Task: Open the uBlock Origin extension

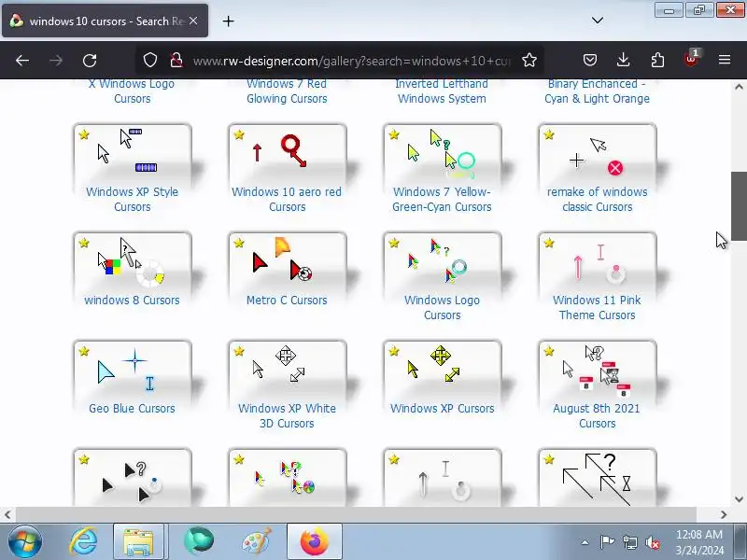Action: point(691,59)
